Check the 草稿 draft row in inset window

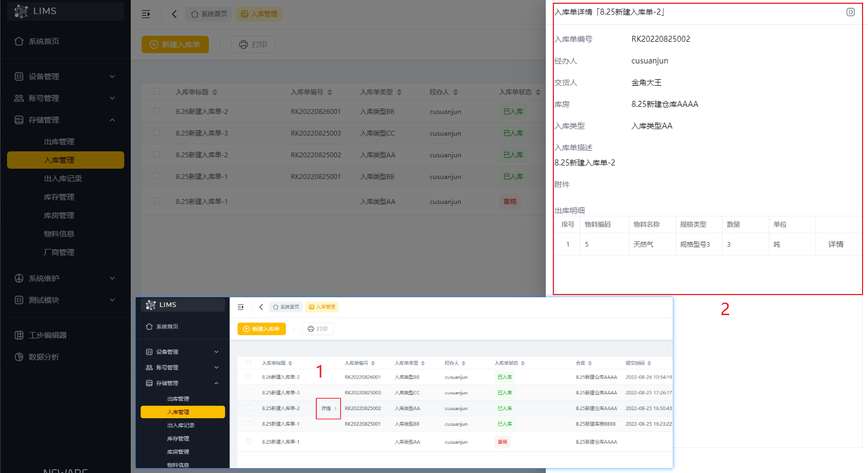[248, 442]
